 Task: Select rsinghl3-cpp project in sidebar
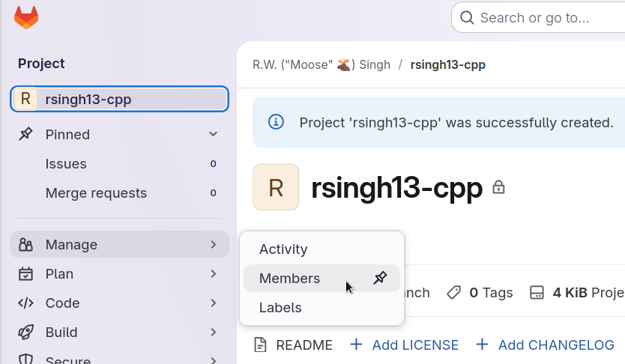(x=119, y=99)
